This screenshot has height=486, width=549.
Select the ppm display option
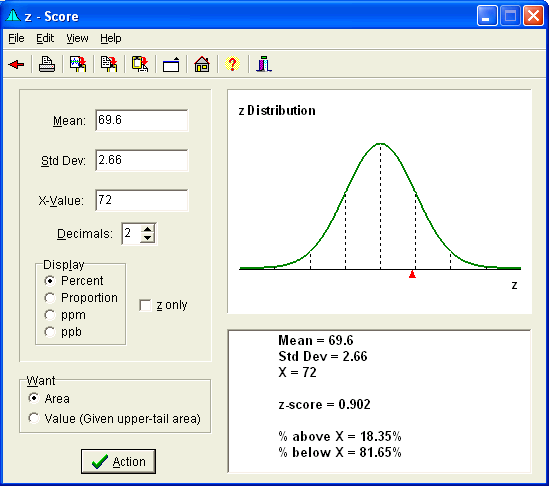(x=65, y=315)
